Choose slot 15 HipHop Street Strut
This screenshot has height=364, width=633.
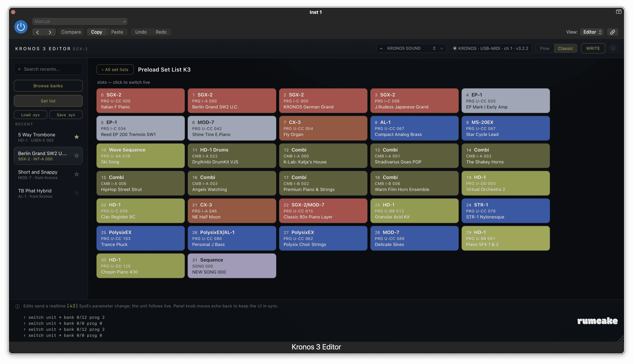[141, 183]
